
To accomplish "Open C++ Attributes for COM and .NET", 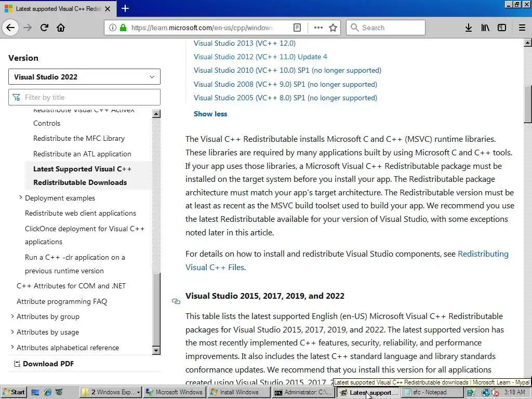I will [71, 286].
